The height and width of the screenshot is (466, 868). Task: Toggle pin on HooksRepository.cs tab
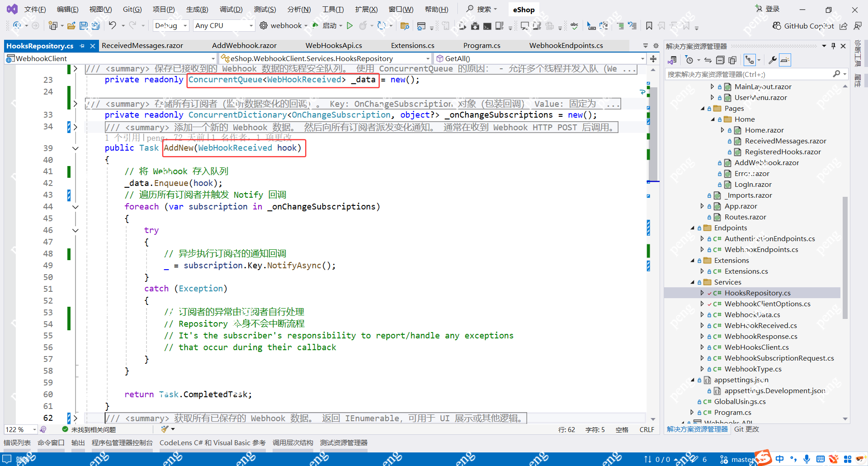(82, 46)
